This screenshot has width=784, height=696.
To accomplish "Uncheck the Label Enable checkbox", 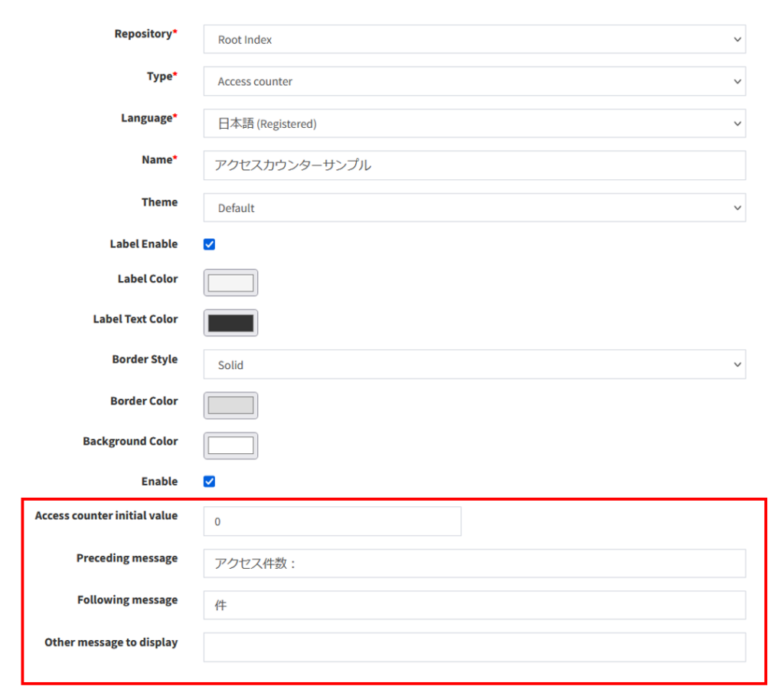I will (x=210, y=244).
